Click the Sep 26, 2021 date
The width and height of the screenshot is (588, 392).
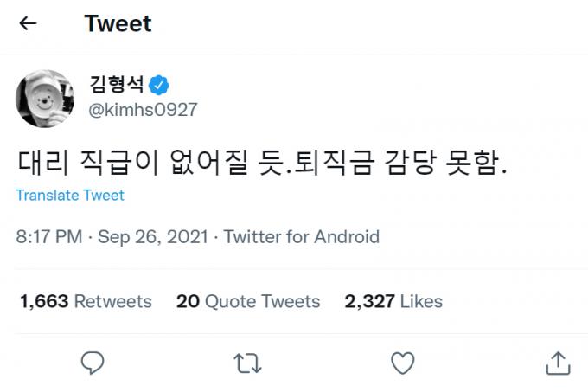point(154,236)
